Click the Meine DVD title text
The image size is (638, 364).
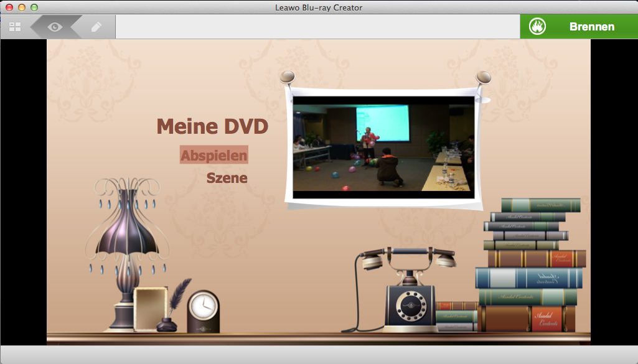tap(212, 126)
